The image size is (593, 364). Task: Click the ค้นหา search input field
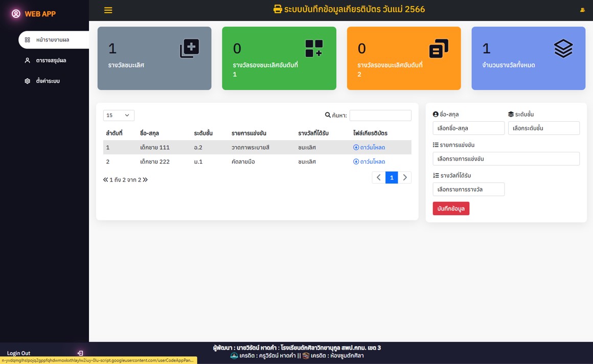(380, 116)
